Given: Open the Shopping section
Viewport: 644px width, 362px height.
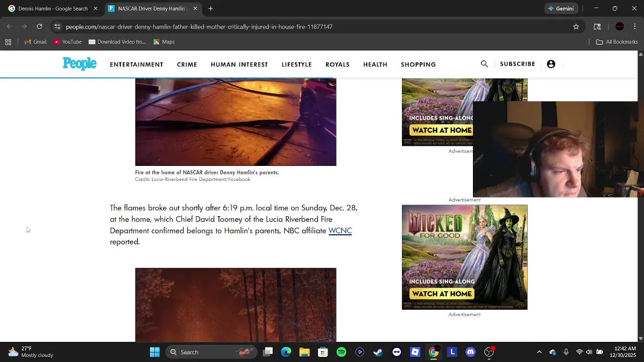Looking at the screenshot, I should (x=418, y=64).
